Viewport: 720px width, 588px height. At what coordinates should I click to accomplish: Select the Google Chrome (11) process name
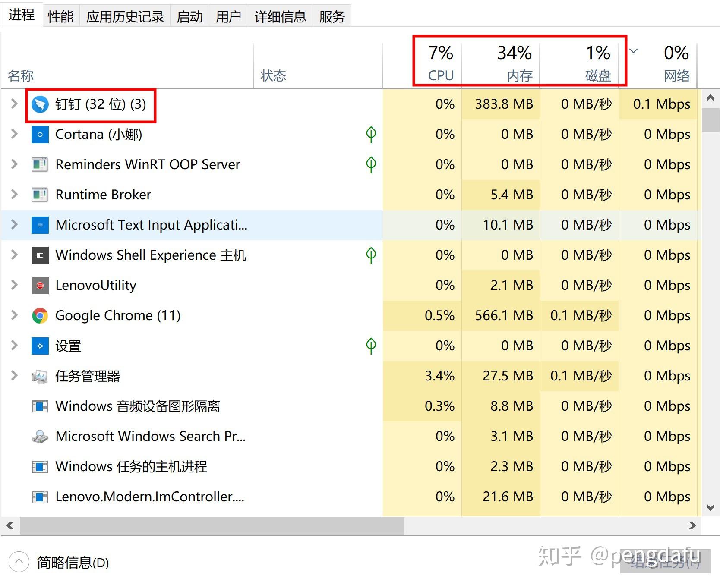tap(118, 316)
